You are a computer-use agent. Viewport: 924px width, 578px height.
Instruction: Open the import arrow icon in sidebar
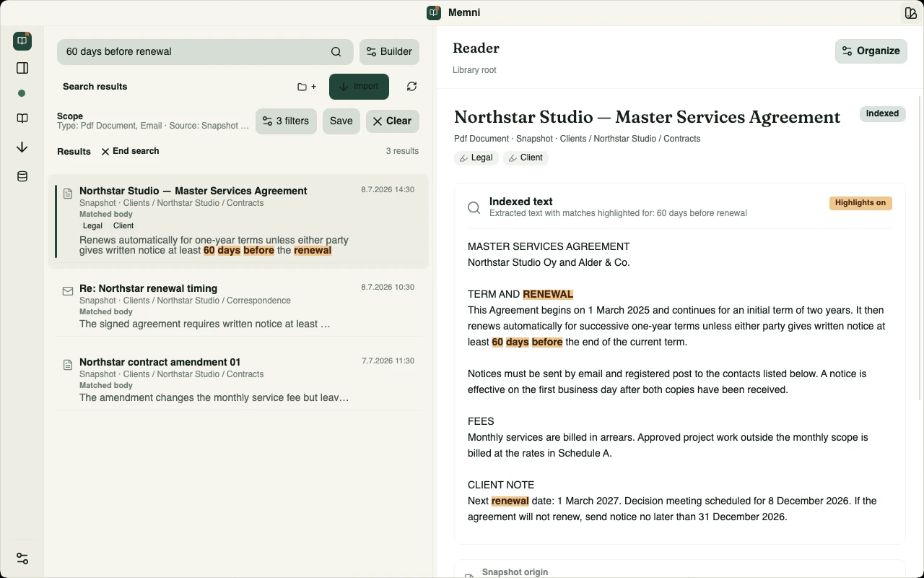pos(22,147)
